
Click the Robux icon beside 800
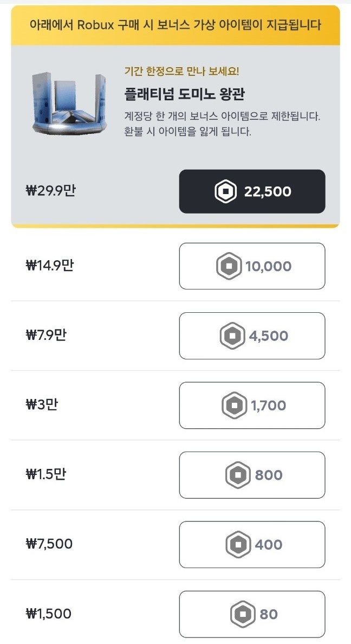pos(238,475)
